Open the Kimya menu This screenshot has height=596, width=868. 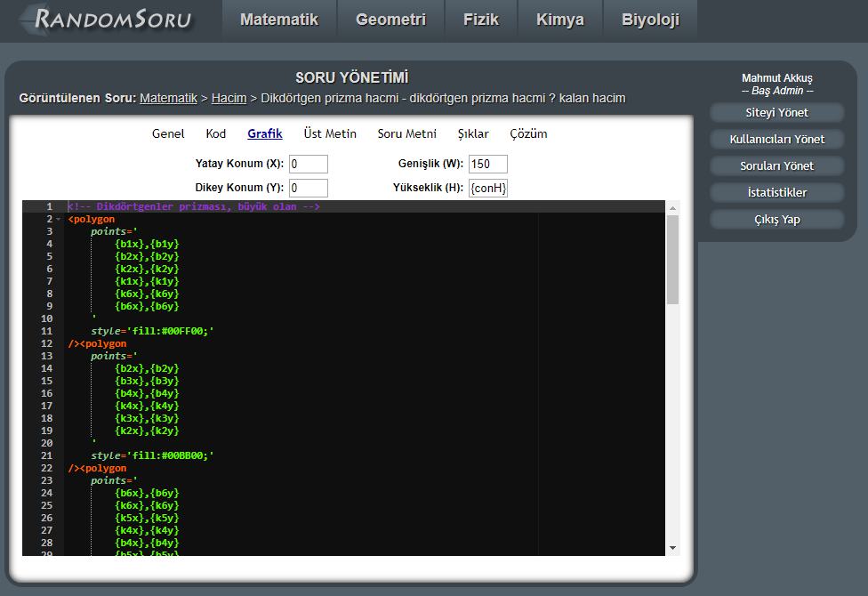tap(560, 20)
